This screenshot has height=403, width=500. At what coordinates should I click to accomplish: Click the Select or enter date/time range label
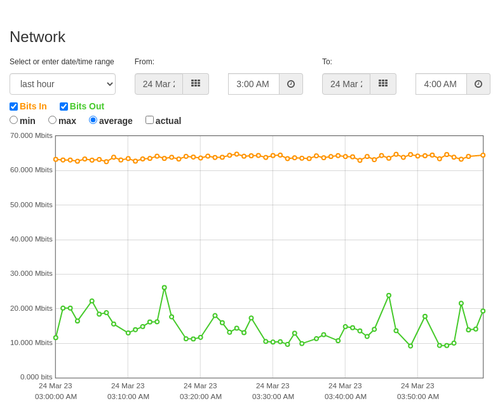62,62
